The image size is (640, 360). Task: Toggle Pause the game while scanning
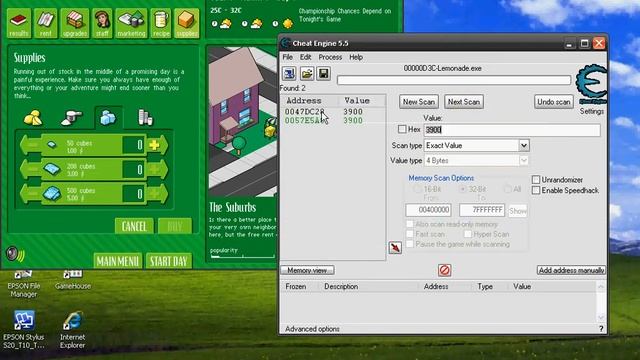tap(410, 244)
